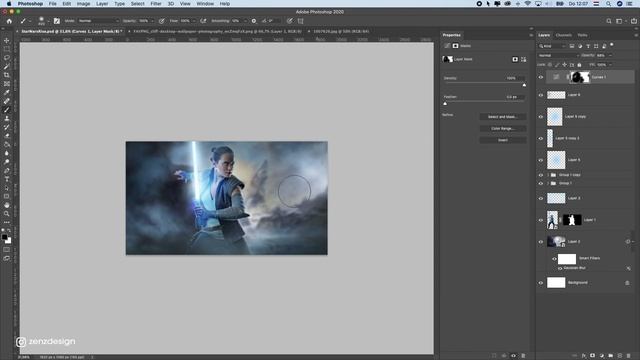Select the Crop tool

pos(7,75)
